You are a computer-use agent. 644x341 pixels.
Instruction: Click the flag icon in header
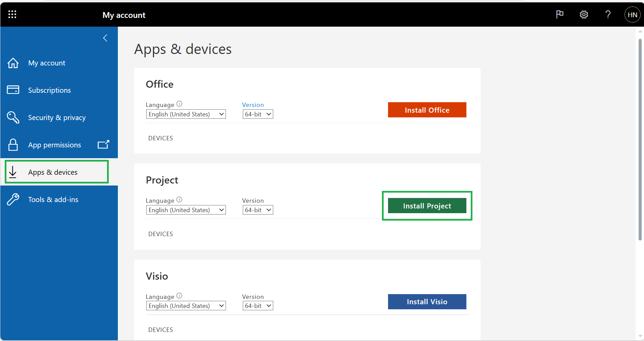pos(560,15)
